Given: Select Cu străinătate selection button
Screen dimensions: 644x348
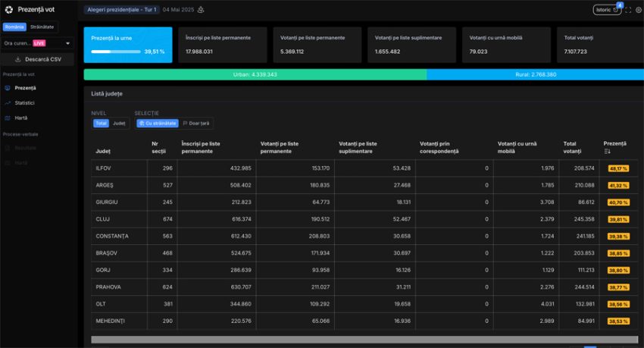Looking at the screenshot, I should click(157, 123).
